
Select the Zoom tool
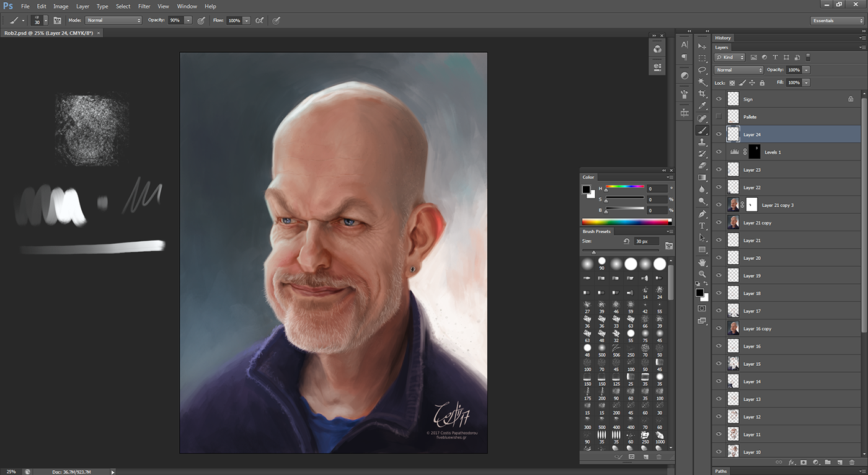click(702, 274)
